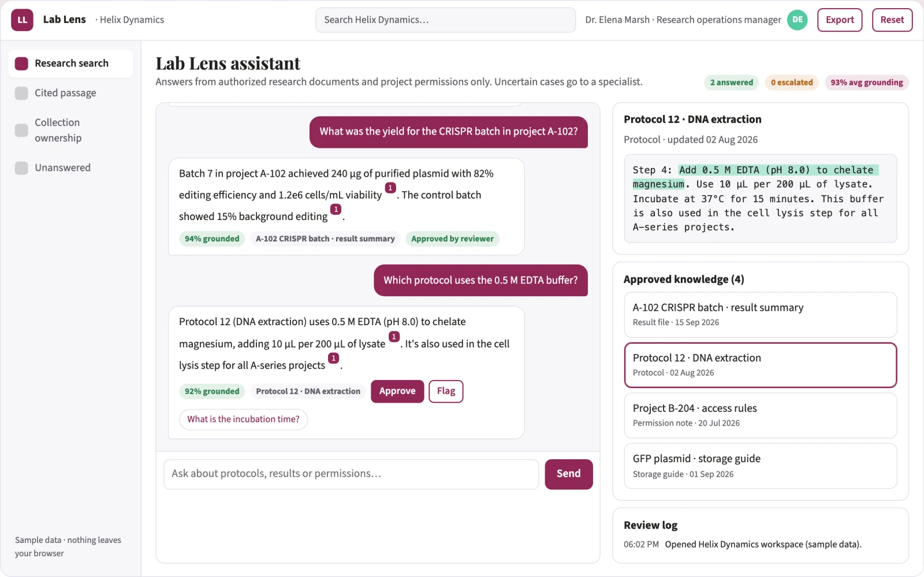
Task: Open citation marker 1 after 'µL of lysate'
Action: pos(394,337)
